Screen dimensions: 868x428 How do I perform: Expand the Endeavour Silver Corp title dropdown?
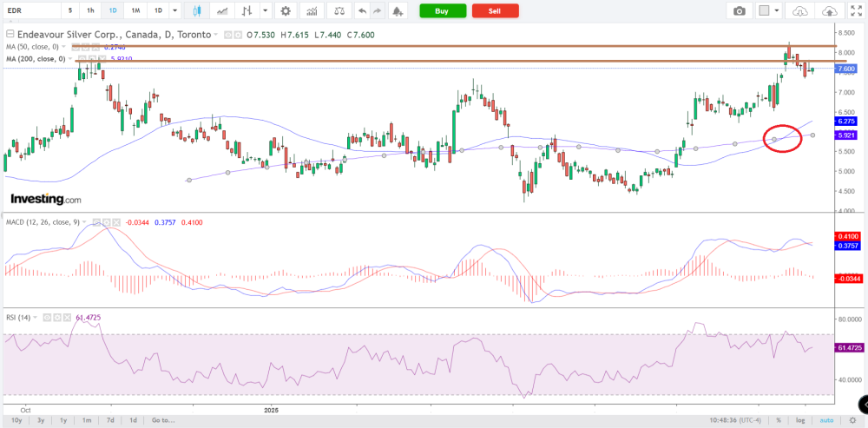pos(215,35)
